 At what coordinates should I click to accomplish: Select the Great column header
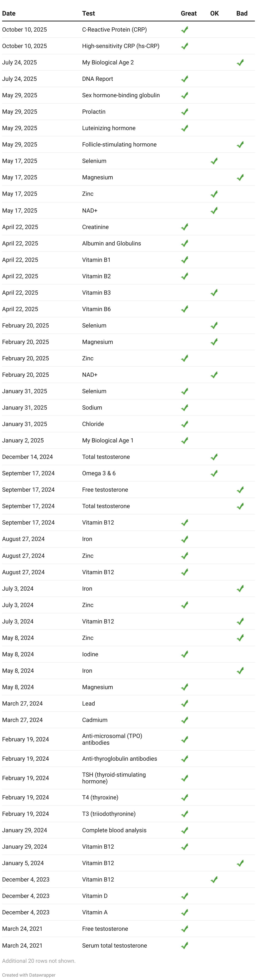tap(189, 13)
